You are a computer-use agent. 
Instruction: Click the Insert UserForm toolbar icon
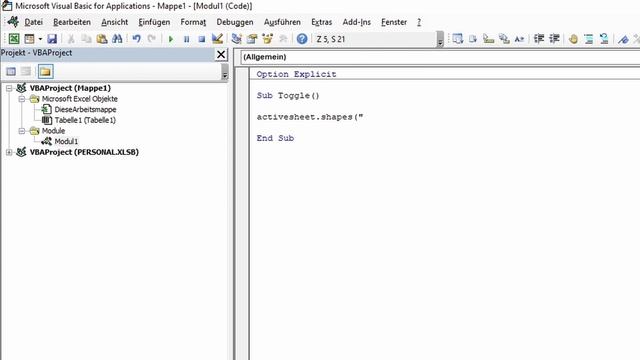(29, 39)
